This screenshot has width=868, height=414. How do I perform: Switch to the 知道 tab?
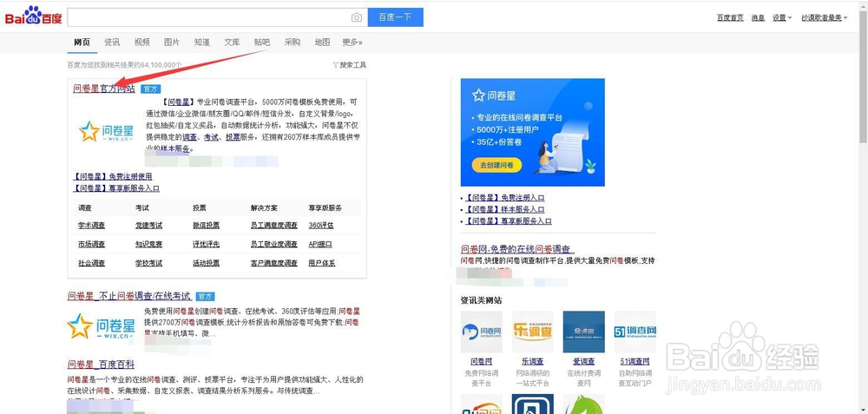coord(202,42)
